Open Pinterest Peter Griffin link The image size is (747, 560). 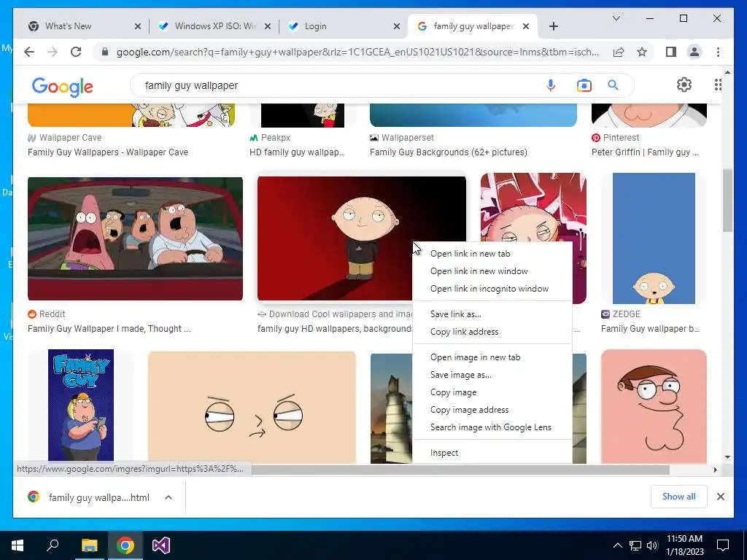(645, 152)
